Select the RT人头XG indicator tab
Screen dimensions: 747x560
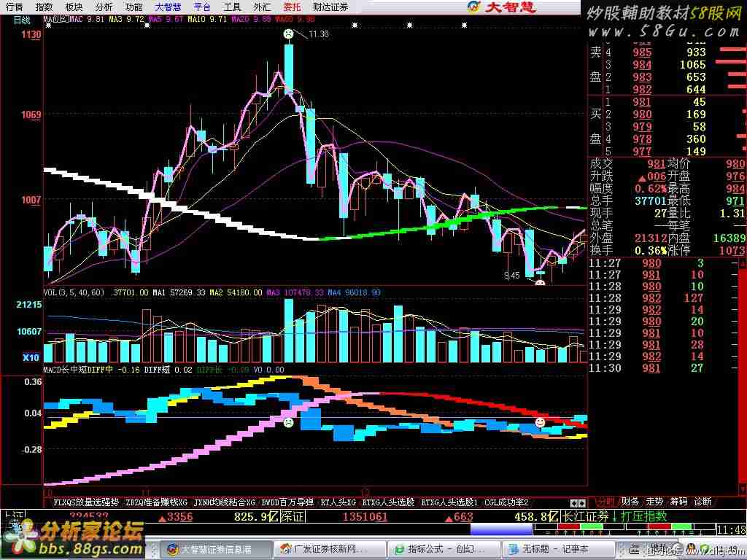click(338, 502)
